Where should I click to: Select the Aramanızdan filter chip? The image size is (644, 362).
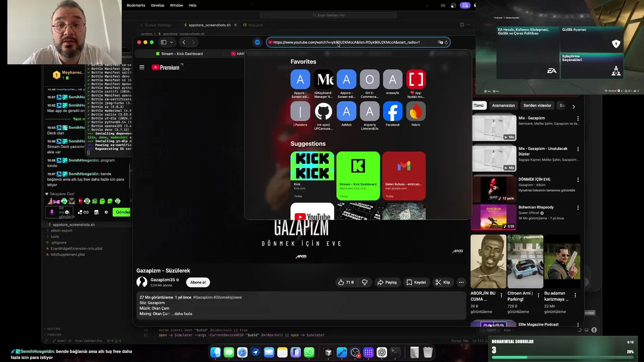pos(503,106)
